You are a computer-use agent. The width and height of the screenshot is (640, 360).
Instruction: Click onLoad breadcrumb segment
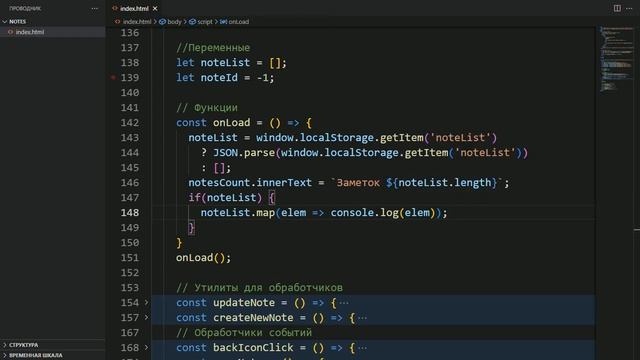tap(238, 22)
